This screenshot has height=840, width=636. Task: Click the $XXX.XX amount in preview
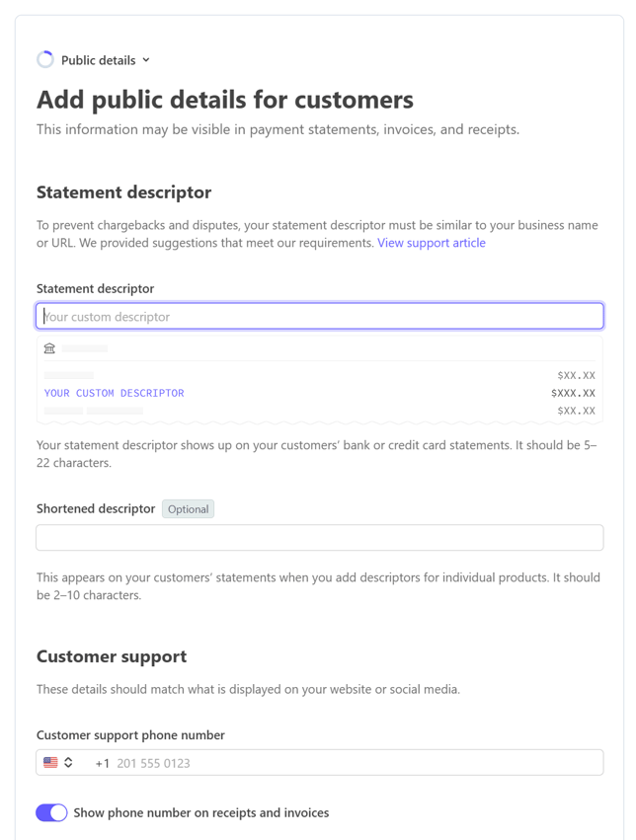573,393
